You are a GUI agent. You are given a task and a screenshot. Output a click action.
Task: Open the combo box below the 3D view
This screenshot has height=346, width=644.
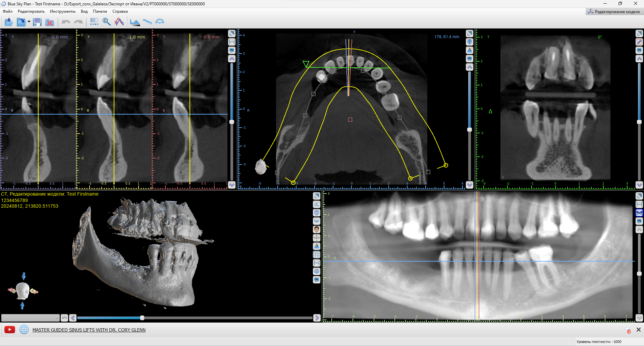(x=30, y=318)
